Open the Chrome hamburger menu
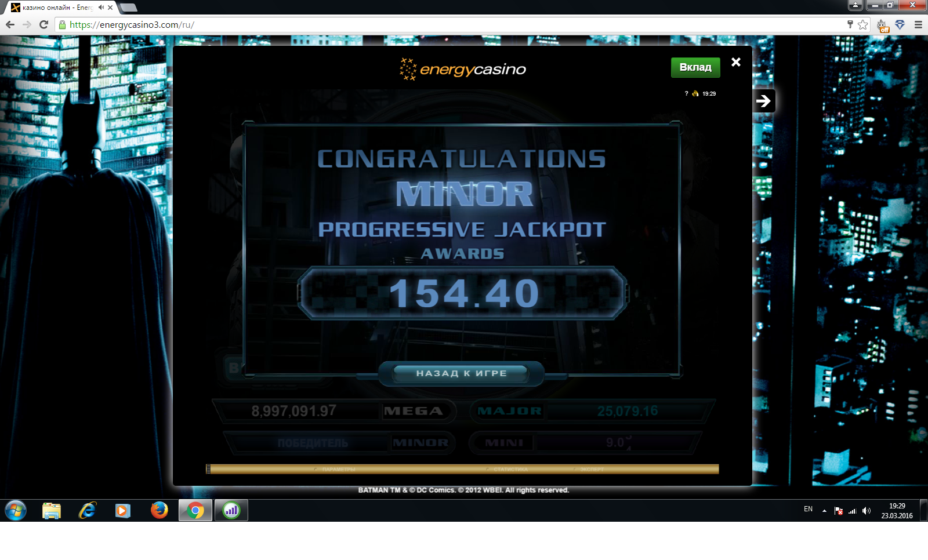 point(918,24)
